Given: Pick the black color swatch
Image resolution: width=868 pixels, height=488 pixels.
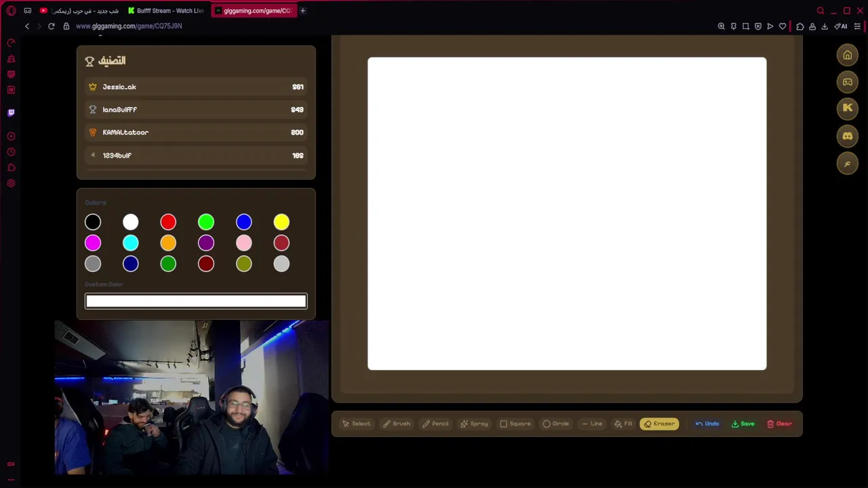Looking at the screenshot, I should [93, 222].
